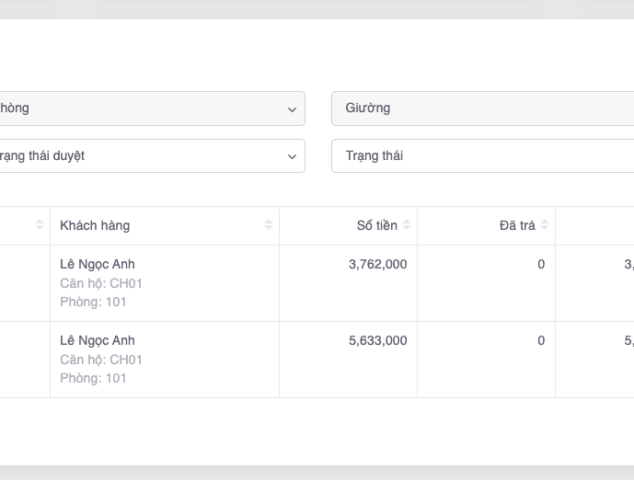634x480 pixels.
Task: Select the 5,633,000 amount cell
Action: tap(377, 341)
